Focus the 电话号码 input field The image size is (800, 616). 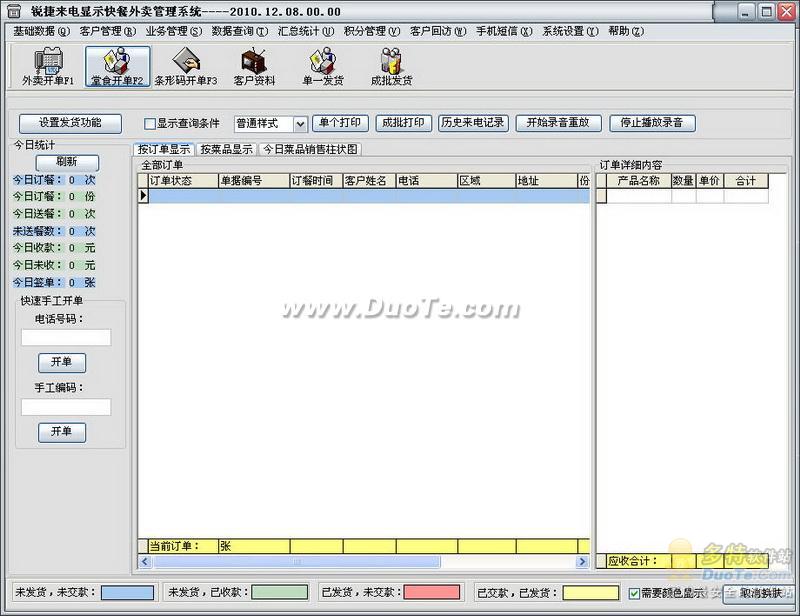(x=66, y=337)
